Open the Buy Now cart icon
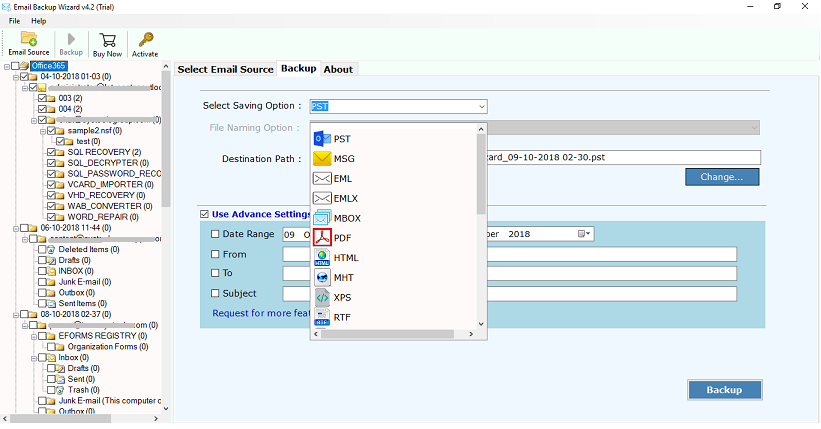 pos(107,40)
